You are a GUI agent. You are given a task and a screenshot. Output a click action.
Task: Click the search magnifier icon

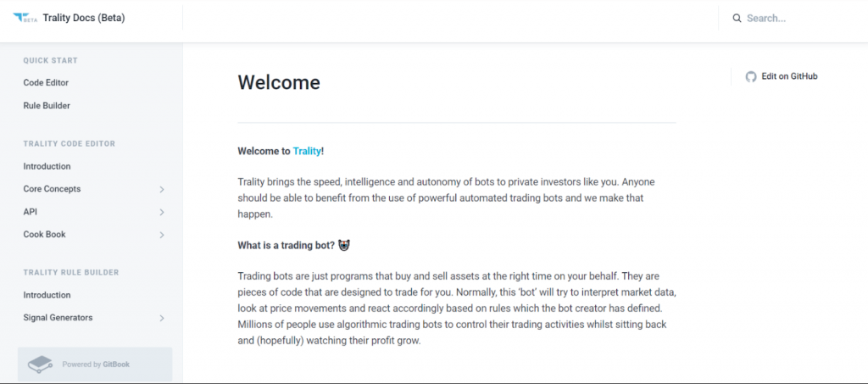click(737, 19)
